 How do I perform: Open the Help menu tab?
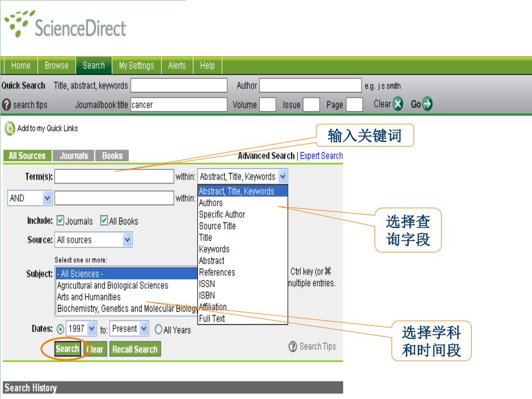207,65
